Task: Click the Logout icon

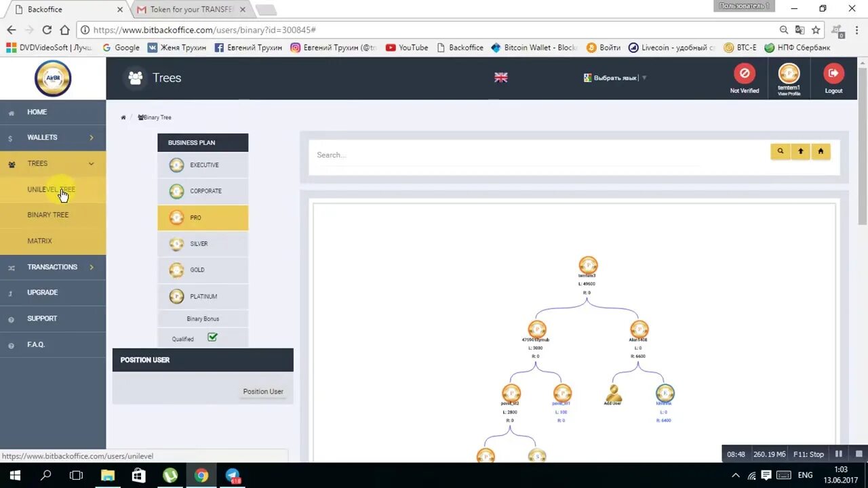Action: [833, 73]
